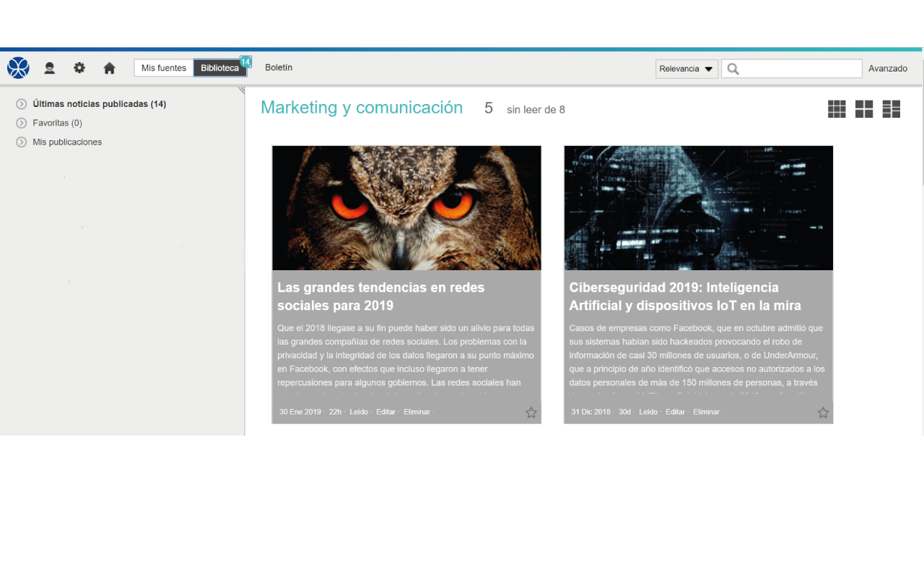Expand 'Últimas noticias publicadas' section

coord(22,104)
